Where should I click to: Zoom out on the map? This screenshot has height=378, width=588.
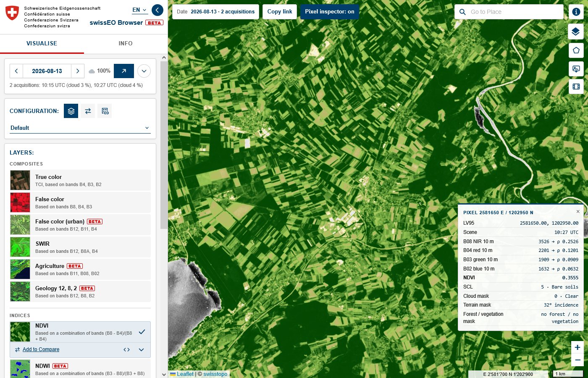tap(577, 360)
